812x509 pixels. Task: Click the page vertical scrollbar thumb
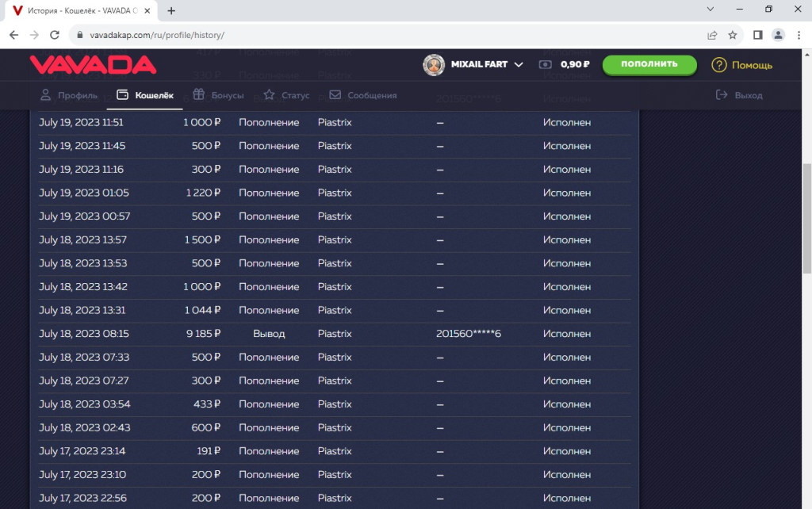[806, 218]
